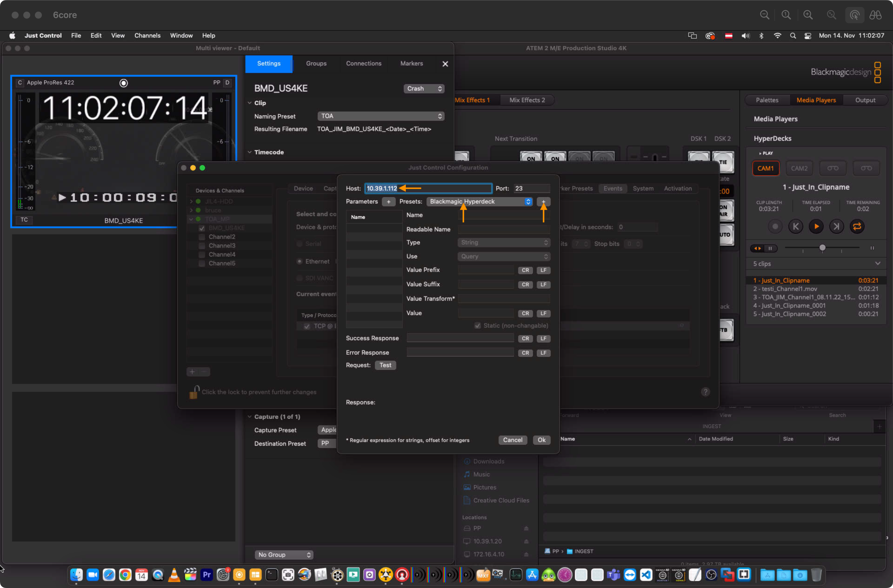893x588 pixels.
Task: Select clip 4 - Just_In_Clipname_0001
Action: pyautogui.click(x=816, y=306)
